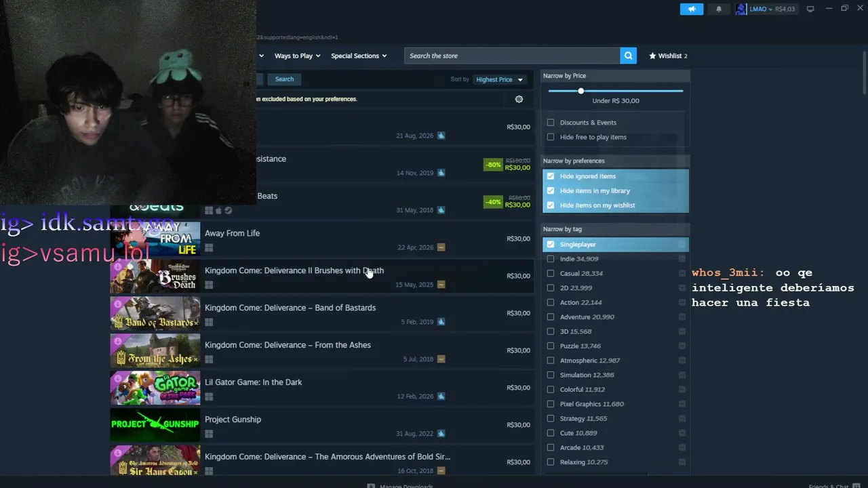Click the Brushes with Death R$30,00 price

click(519, 276)
